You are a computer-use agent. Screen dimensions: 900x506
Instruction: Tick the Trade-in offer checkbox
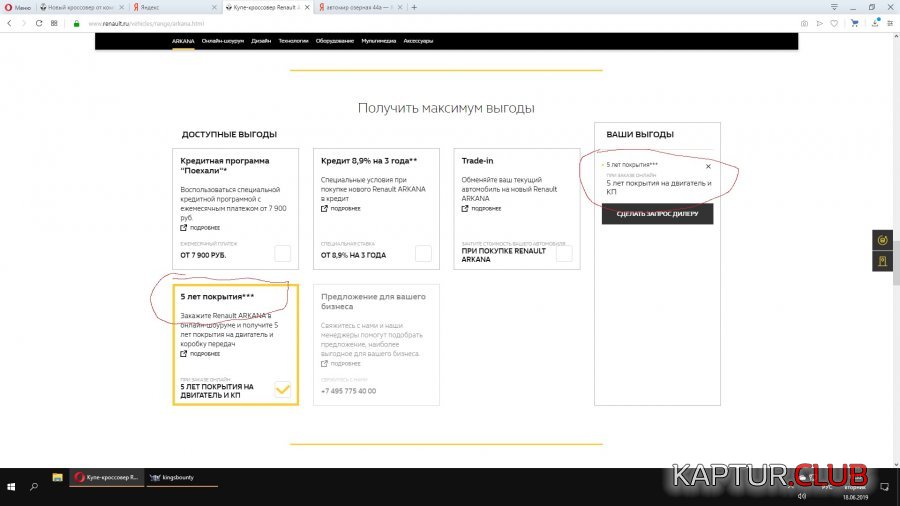[564, 253]
